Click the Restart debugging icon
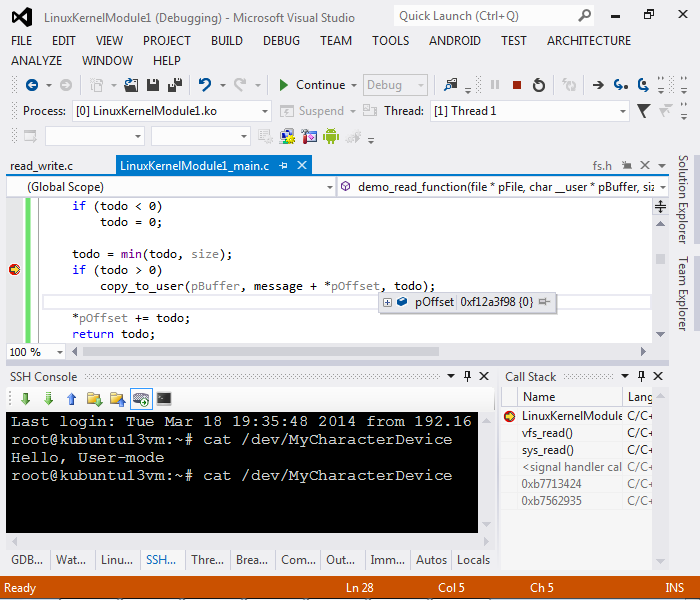The width and height of the screenshot is (700, 600). point(539,85)
